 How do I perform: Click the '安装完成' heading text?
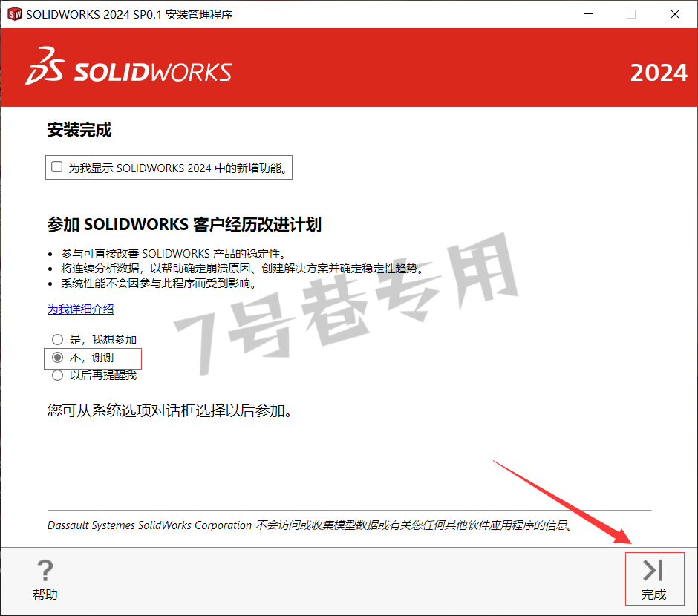point(79,130)
